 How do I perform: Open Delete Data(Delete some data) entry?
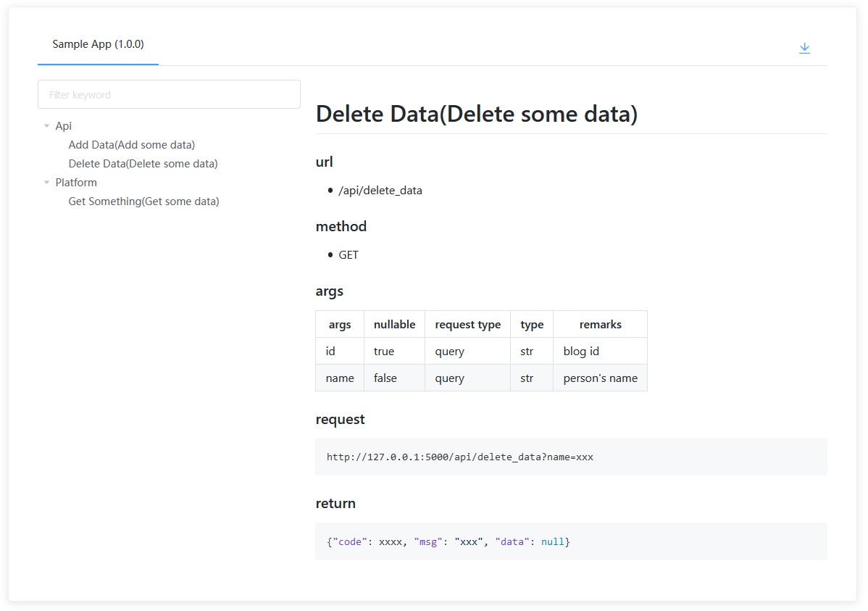(143, 164)
